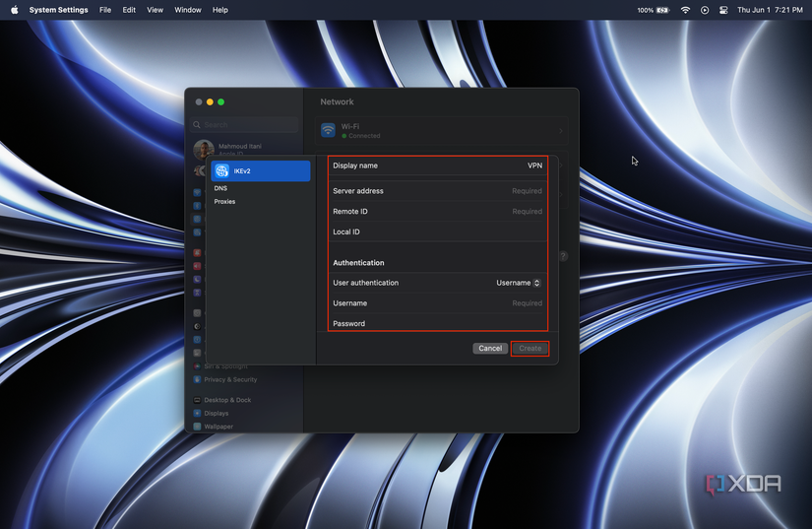Click the Now Playing menu bar icon
812x529 pixels.
click(x=704, y=10)
